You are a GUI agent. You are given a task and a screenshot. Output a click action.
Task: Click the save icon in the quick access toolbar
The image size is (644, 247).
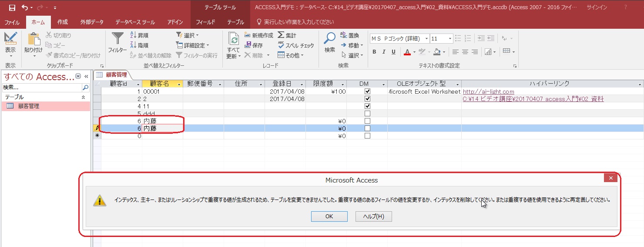tap(12, 7)
